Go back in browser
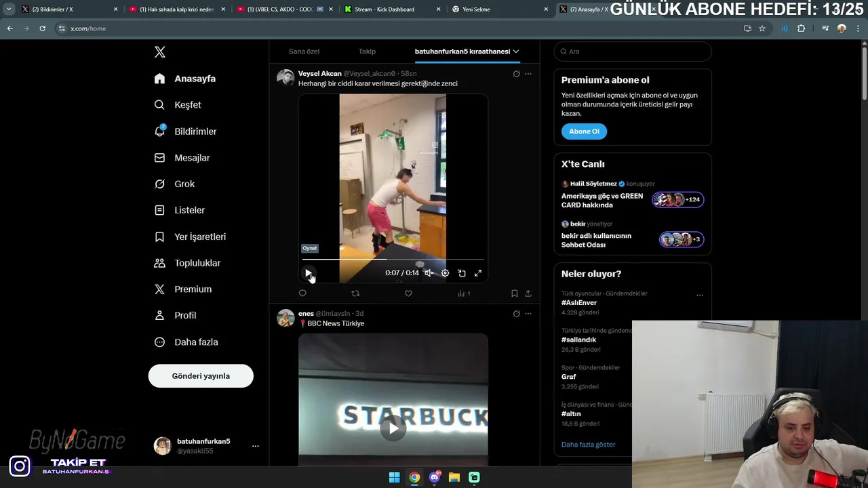Screen dimensions: 868x488 [9, 28]
